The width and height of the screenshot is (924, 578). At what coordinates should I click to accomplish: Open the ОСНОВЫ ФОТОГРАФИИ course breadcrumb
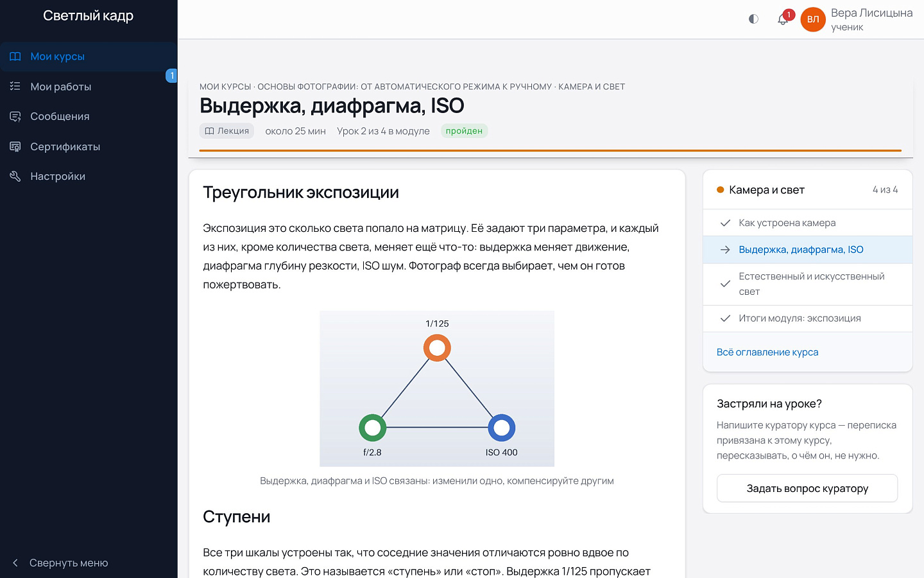pos(405,87)
